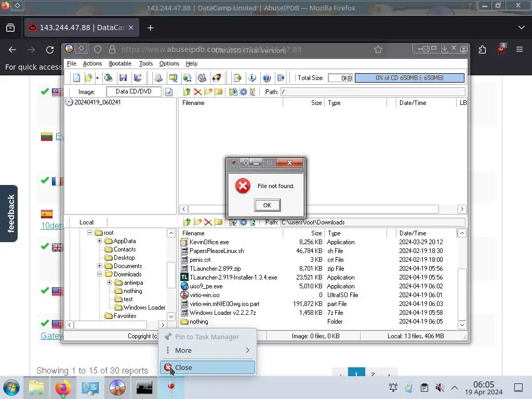Click the Make CD/DVD Image icon
The image size is (532, 399).
(158, 78)
